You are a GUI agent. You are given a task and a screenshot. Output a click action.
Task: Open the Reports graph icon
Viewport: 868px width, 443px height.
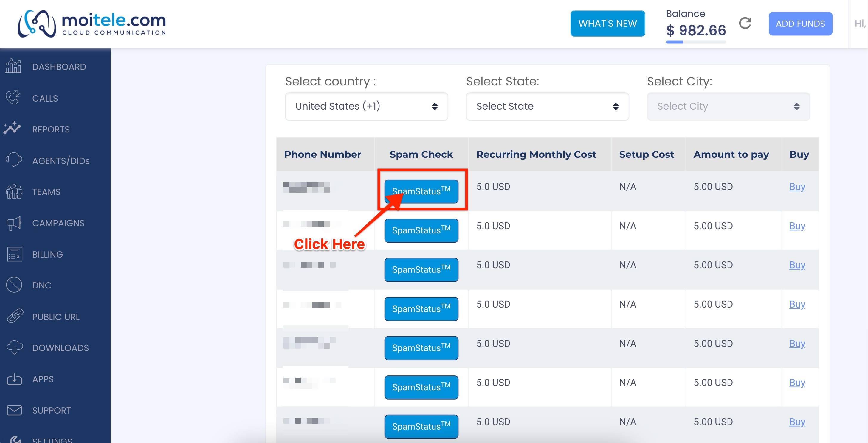[x=13, y=129]
